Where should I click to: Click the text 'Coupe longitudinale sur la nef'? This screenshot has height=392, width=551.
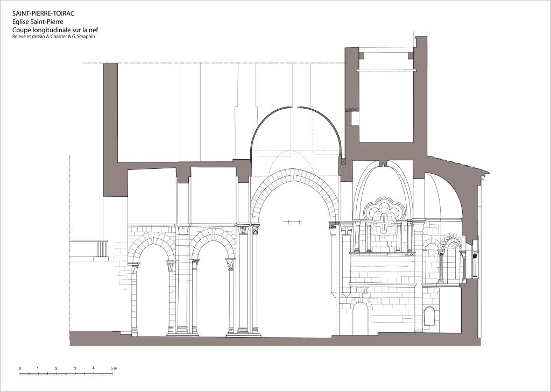coord(55,30)
